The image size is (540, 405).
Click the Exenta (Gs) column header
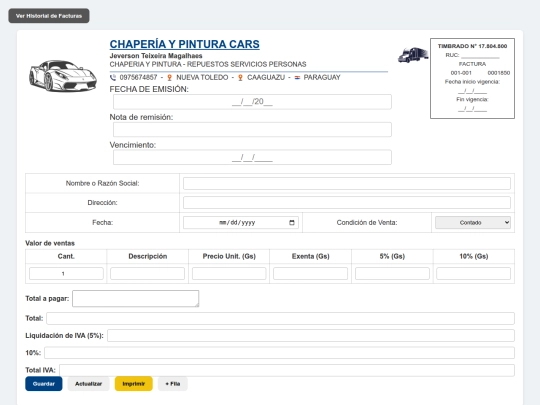pos(310,256)
